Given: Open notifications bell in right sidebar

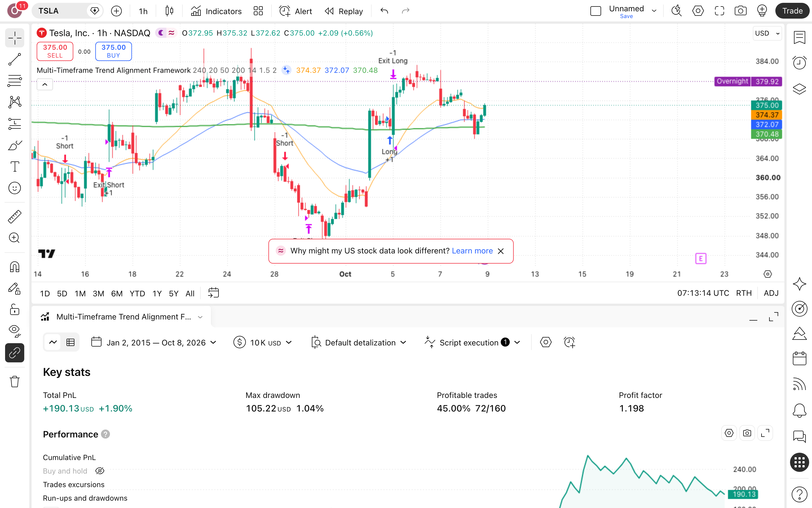Looking at the screenshot, I should [x=799, y=411].
